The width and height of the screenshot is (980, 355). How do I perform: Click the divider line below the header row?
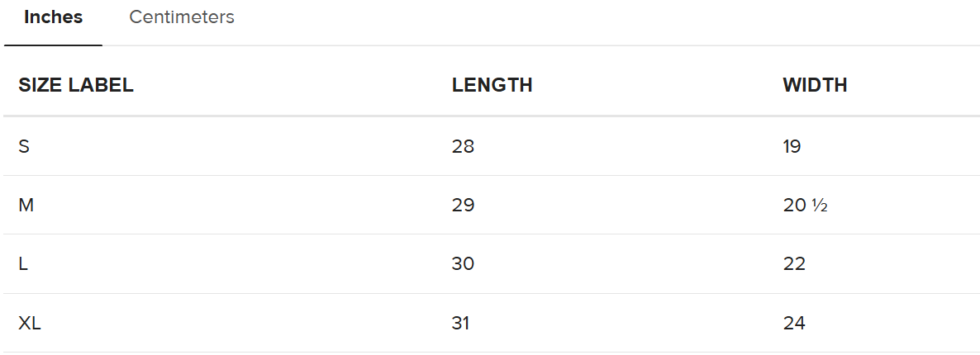coord(492,116)
